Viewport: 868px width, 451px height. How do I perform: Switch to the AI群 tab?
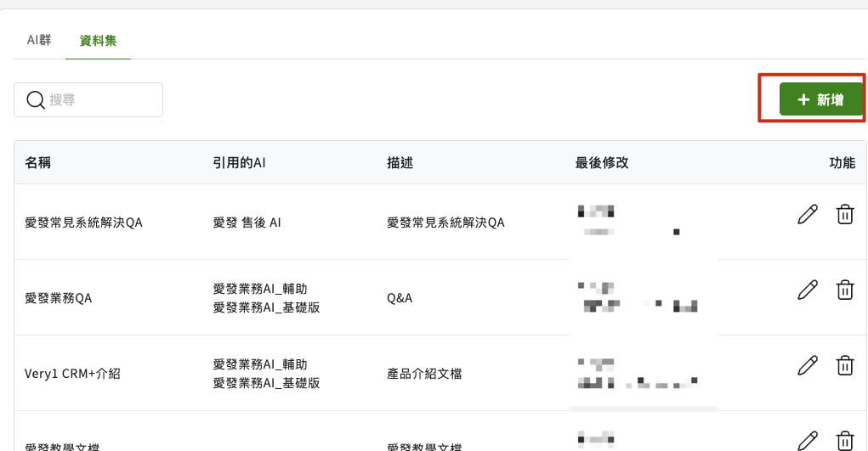click(x=39, y=40)
